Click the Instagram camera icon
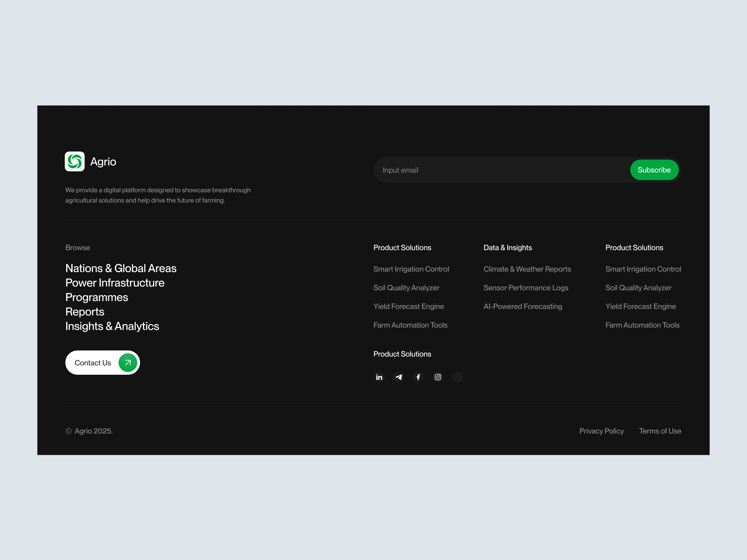 click(x=438, y=377)
